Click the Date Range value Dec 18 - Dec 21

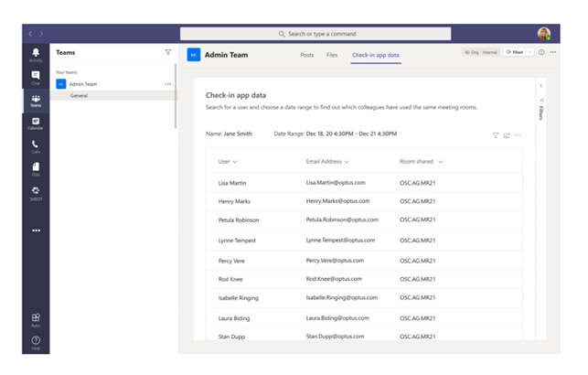[351, 134]
